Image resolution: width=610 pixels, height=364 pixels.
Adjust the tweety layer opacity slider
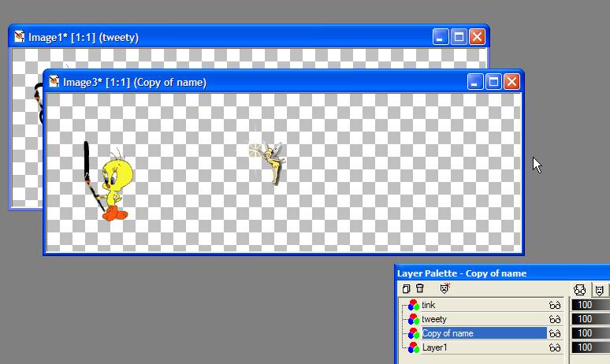pyautogui.click(x=590, y=319)
